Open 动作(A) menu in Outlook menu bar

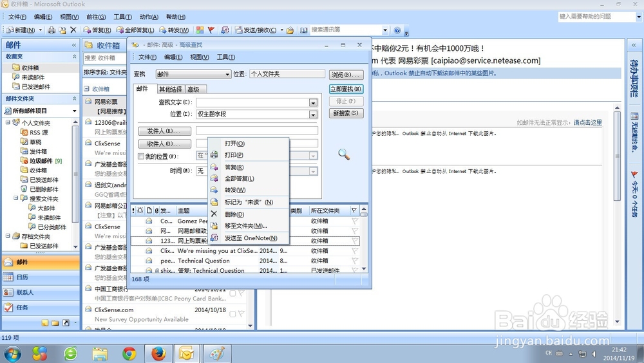pos(149,17)
